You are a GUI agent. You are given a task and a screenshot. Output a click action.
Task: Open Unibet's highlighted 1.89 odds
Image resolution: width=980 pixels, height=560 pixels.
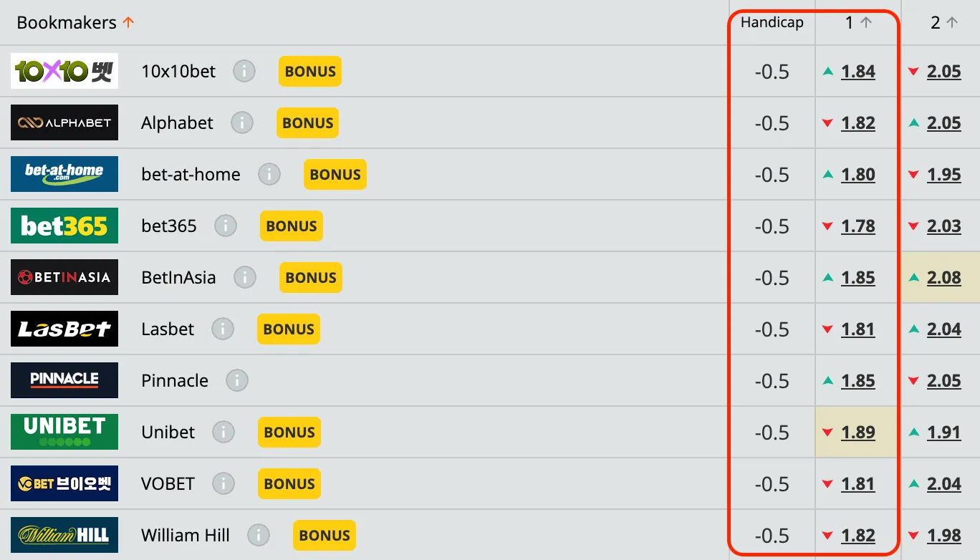858,433
